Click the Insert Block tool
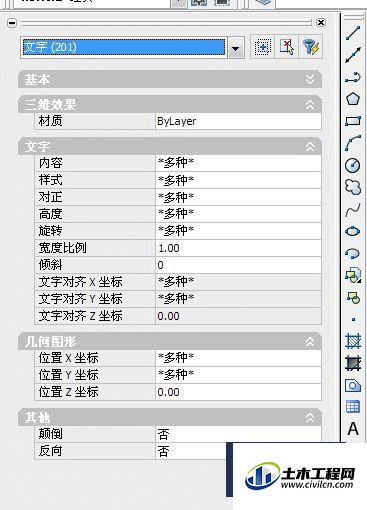Screen dimensions: 367x510 coord(353,275)
